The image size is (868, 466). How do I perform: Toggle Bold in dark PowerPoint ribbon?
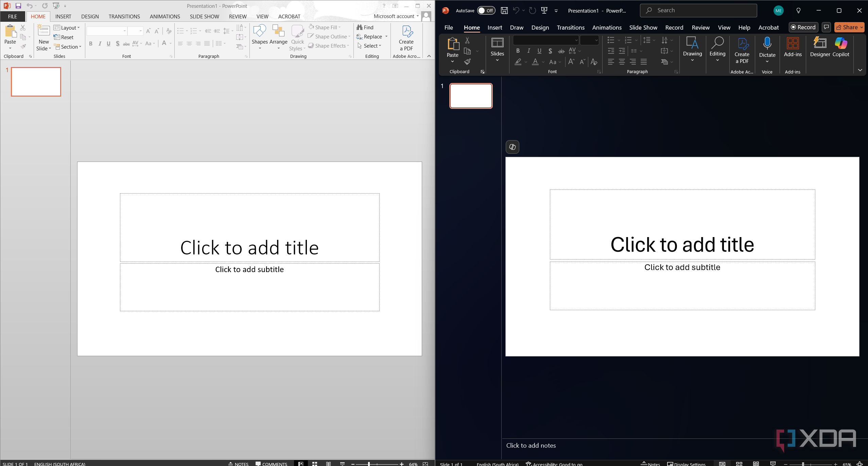[518, 51]
